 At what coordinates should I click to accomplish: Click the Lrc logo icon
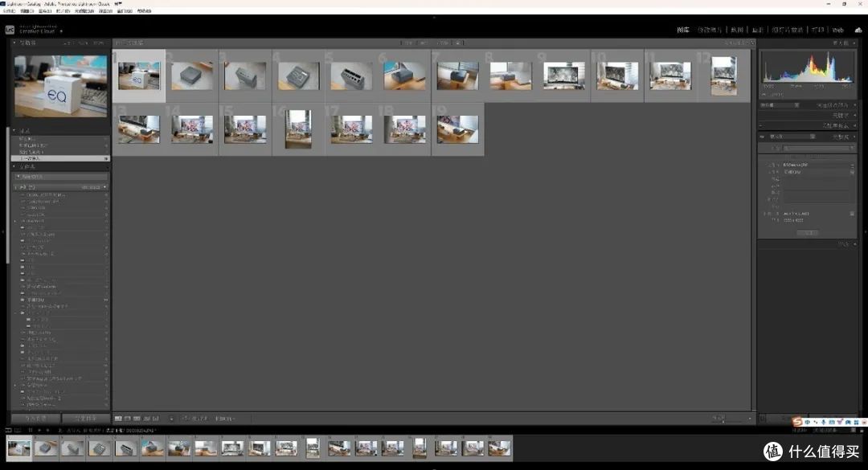(10, 30)
